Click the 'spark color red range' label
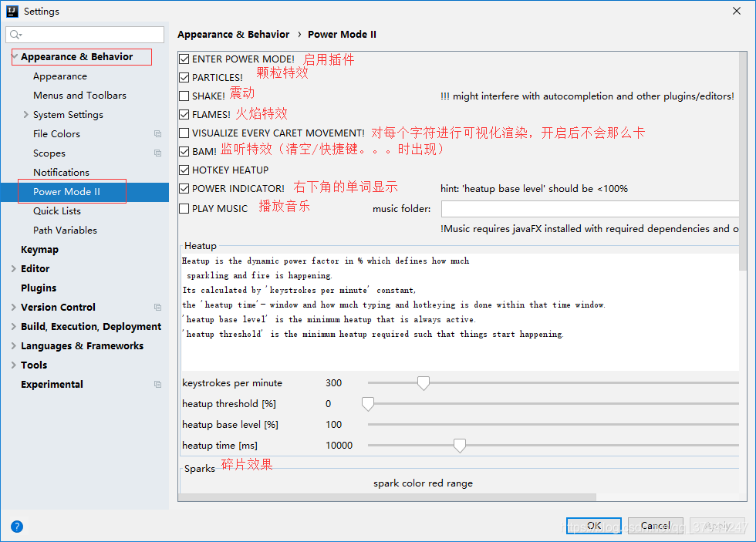Screen dimensions: 756x542 coord(423,483)
